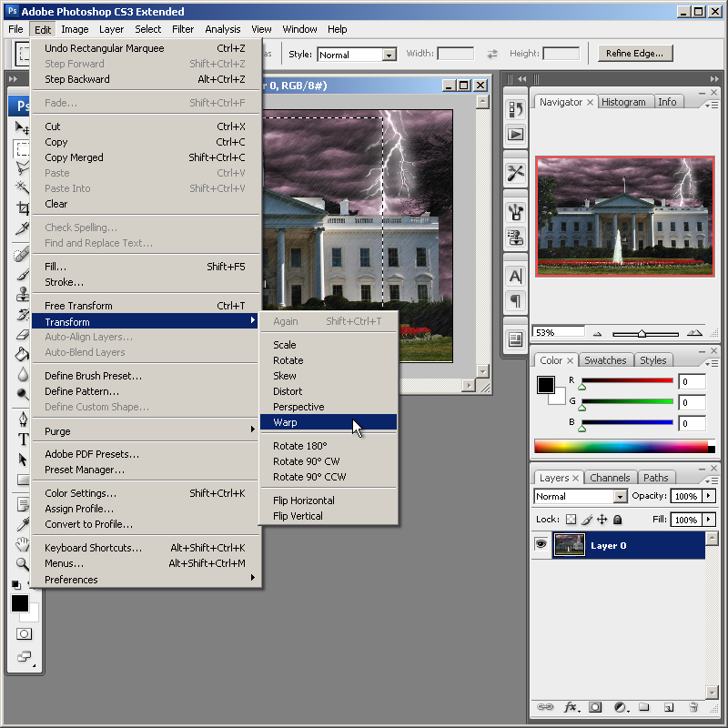This screenshot has width=728, height=728.
Task: Collapse the right panel dock
Action: tap(713, 79)
